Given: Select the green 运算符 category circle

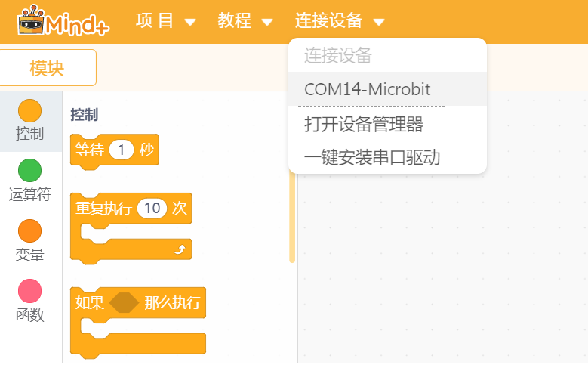Looking at the screenshot, I should (x=29, y=171).
